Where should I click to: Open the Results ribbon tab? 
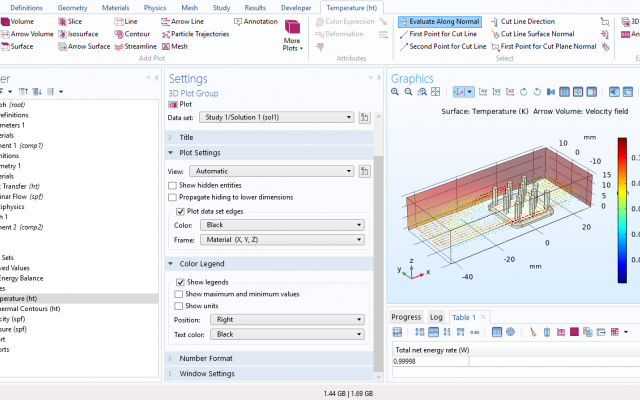[255, 8]
